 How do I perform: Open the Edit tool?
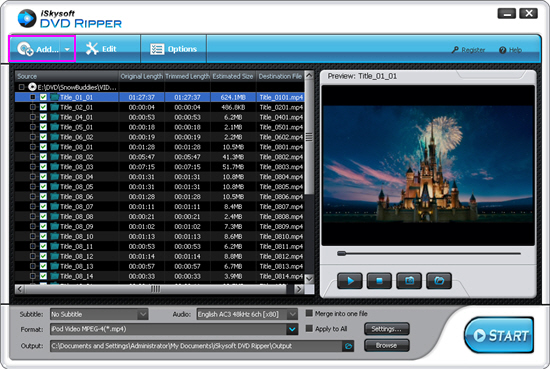pos(101,49)
